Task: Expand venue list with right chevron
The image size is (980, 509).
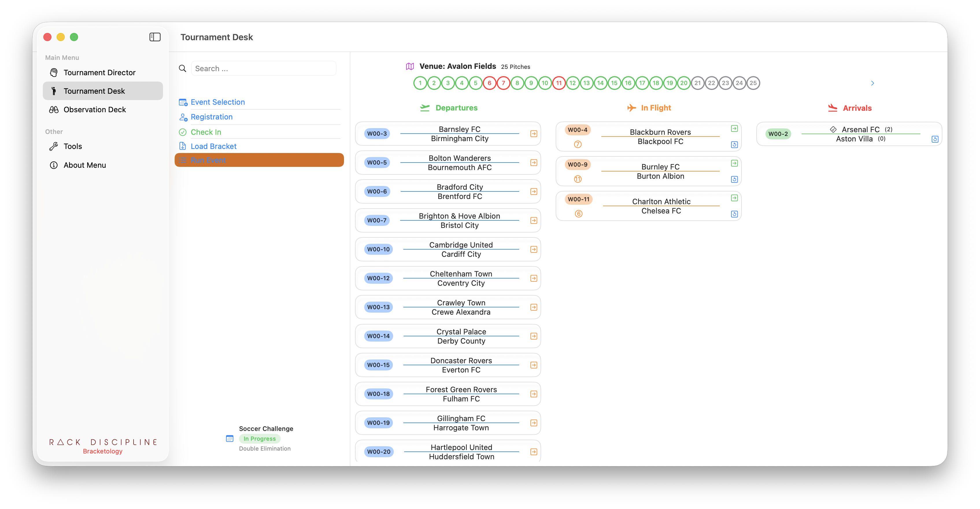Action: (872, 83)
